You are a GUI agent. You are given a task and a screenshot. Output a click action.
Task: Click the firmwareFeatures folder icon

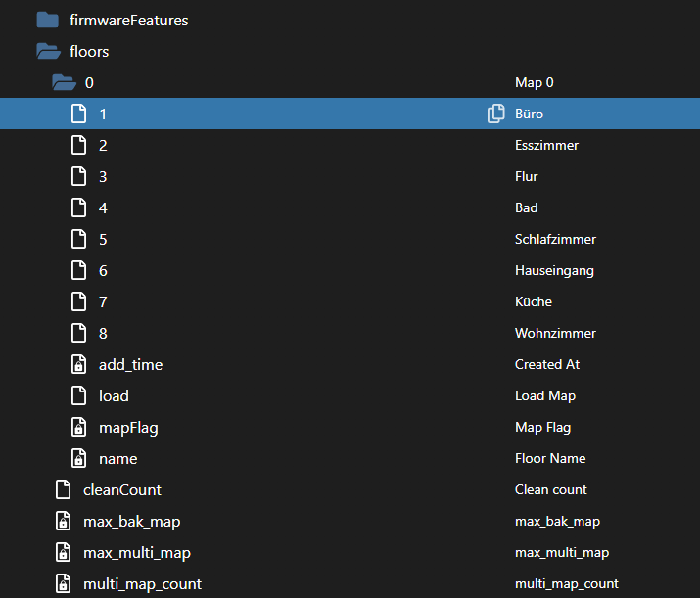click(47, 20)
